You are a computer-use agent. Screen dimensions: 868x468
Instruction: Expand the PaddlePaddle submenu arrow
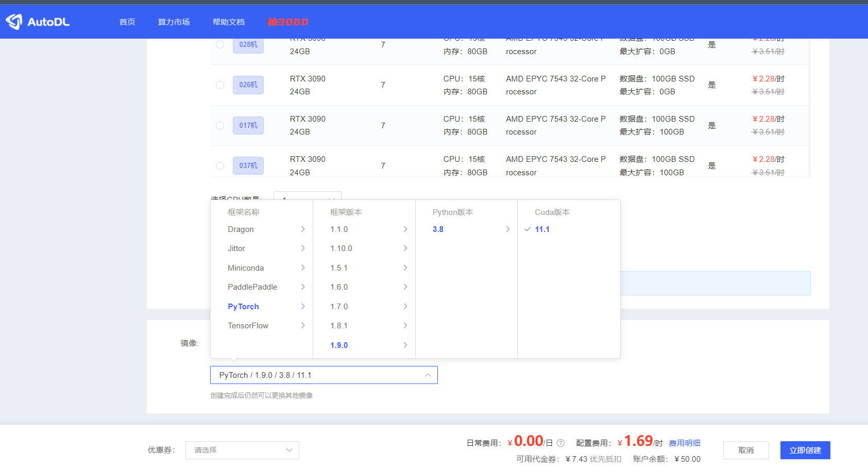(303, 287)
